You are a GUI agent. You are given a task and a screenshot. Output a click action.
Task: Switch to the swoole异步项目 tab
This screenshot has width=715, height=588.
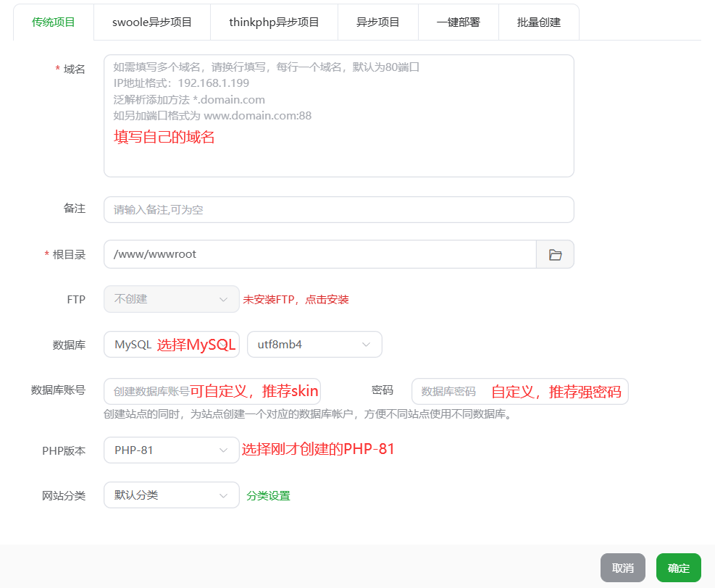click(152, 22)
